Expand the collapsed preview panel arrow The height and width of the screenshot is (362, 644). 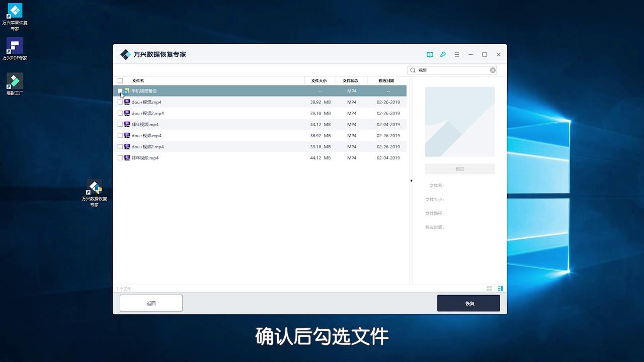411,180
